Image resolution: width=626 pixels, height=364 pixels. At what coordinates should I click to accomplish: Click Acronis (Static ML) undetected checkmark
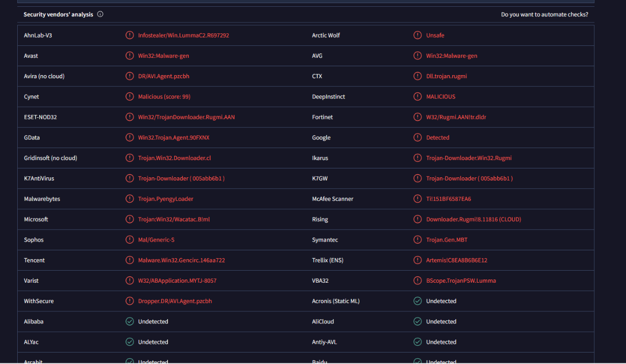click(x=417, y=301)
